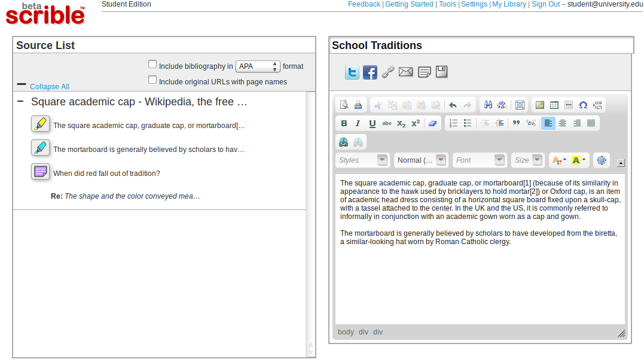Email the document via envelope icon

(x=406, y=72)
